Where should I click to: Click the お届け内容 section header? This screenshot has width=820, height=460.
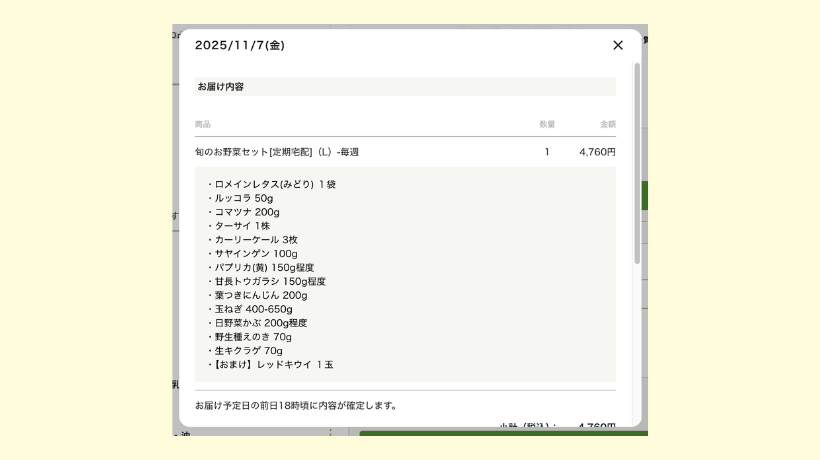tap(221, 87)
